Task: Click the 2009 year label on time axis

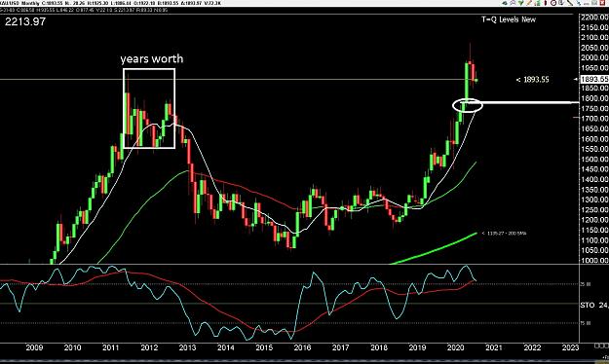Action: [x=34, y=347]
